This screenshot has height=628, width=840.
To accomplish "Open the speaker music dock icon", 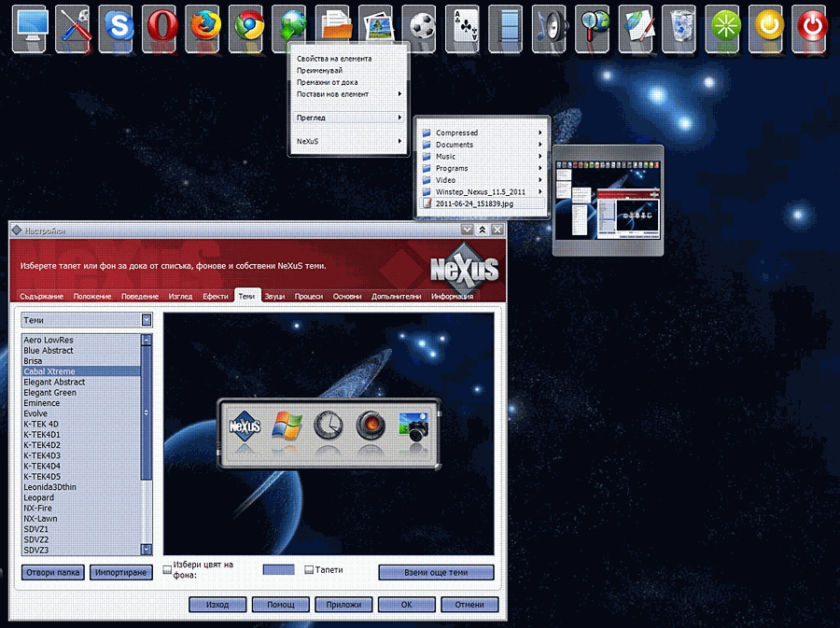I will tap(552, 28).
